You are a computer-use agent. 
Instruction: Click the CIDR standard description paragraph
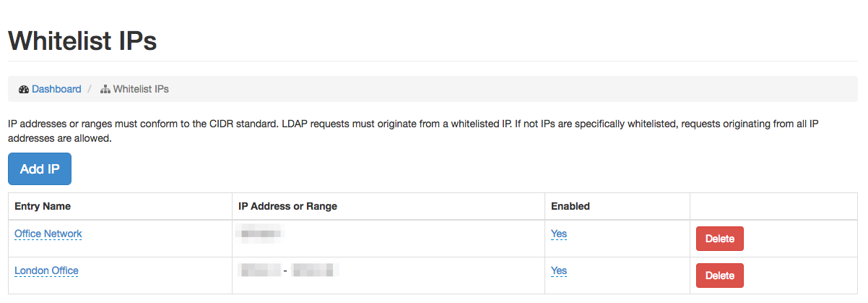pyautogui.click(x=412, y=131)
